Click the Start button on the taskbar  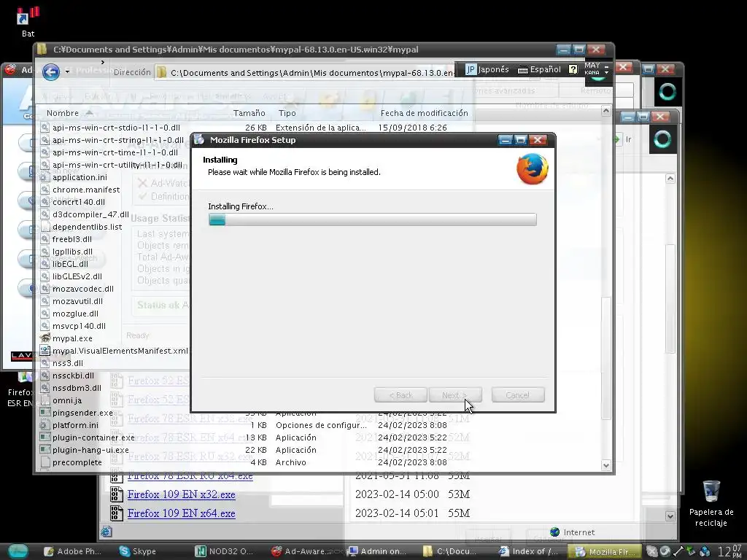click(18, 551)
